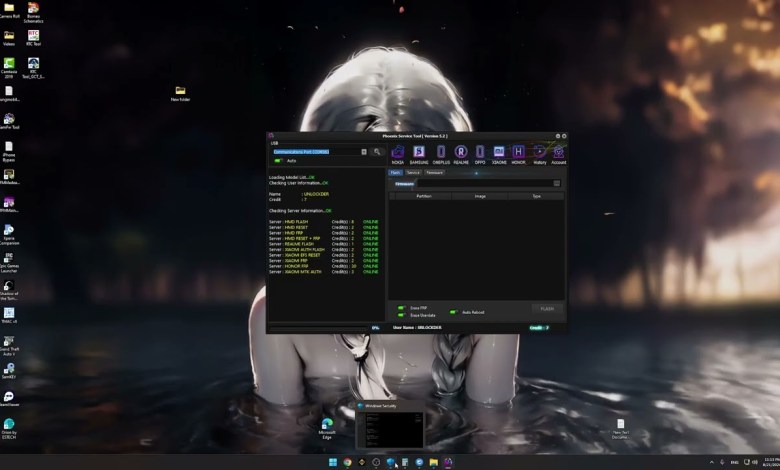Open the Camera Roll desktop folder
The width and height of the screenshot is (780, 470).
pyautogui.click(x=9, y=11)
